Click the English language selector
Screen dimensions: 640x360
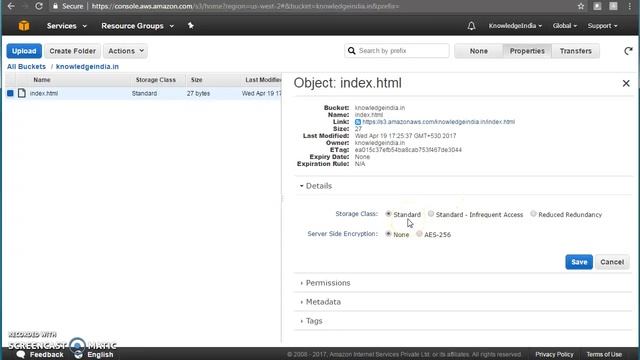(x=100, y=354)
